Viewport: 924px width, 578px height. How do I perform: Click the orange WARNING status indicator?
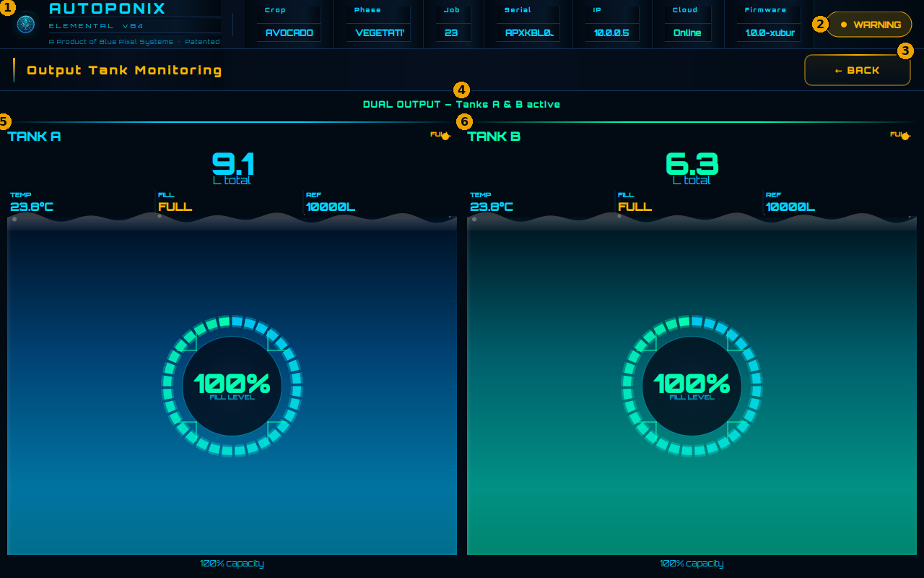[x=869, y=25]
